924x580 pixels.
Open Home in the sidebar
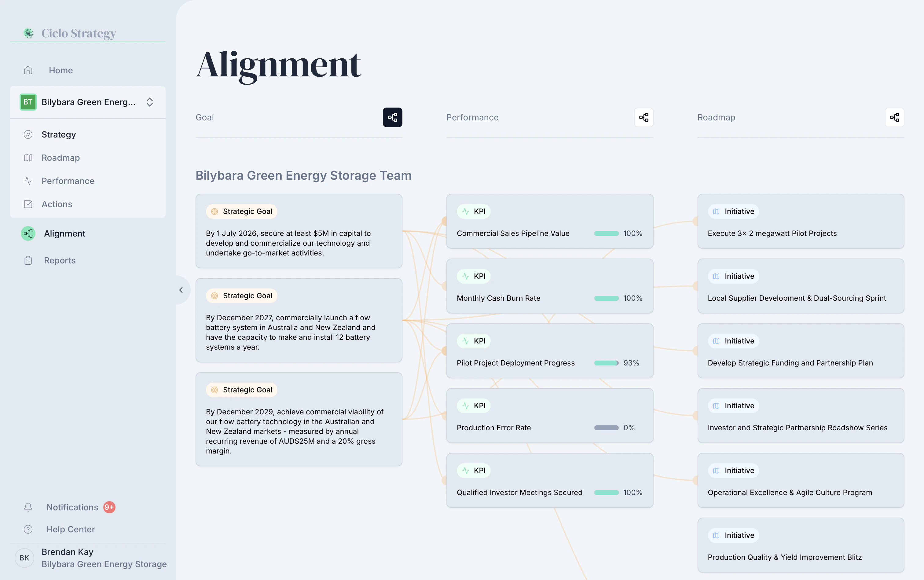[x=61, y=70]
